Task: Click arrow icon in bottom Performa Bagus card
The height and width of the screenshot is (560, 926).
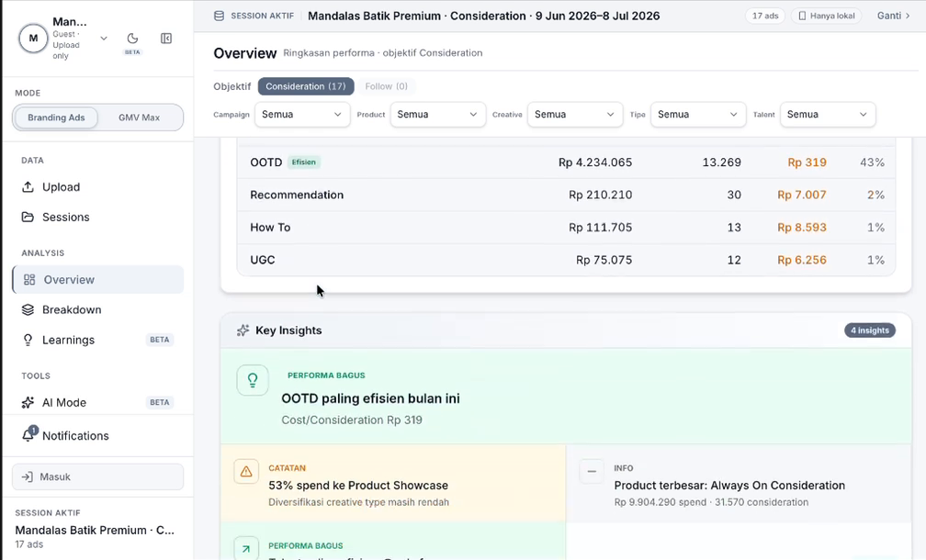Action: point(246,549)
